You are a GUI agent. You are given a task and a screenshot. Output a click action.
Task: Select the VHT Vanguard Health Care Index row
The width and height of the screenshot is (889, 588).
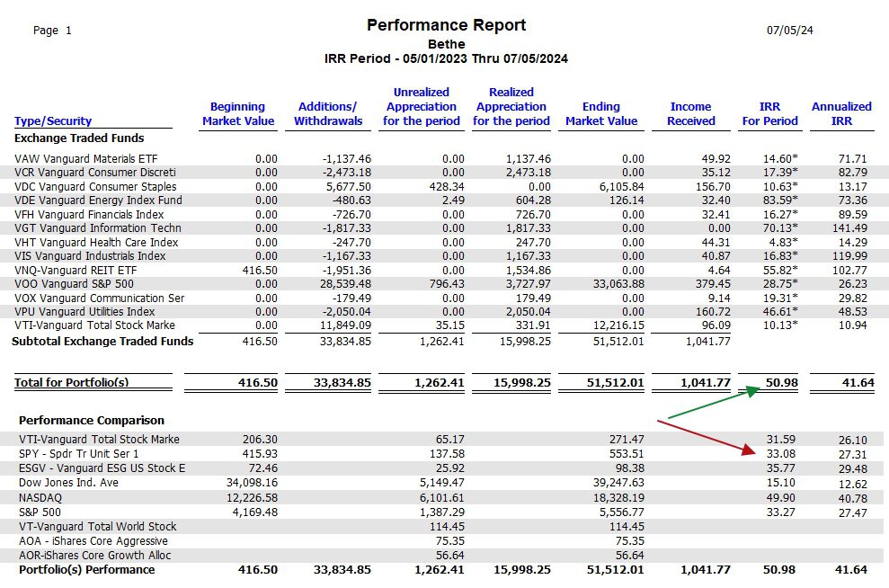pyautogui.click(x=444, y=242)
